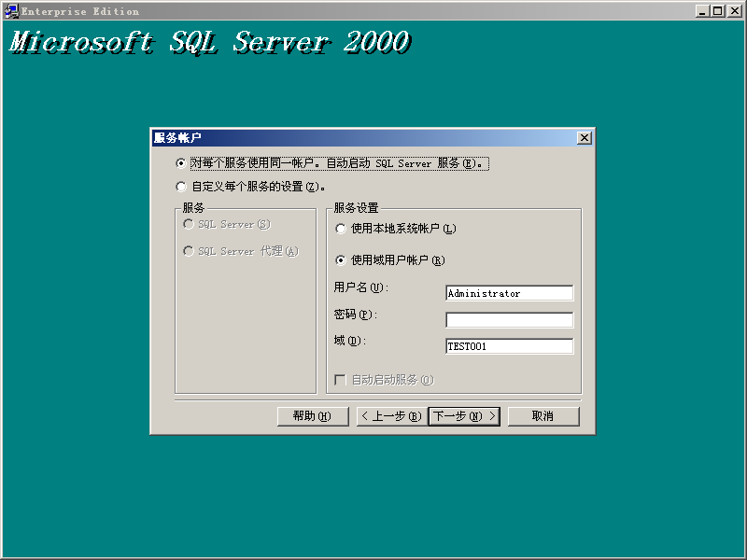The image size is (747, 560).
Task: Click the domain field showing TEST001
Action: coord(509,346)
